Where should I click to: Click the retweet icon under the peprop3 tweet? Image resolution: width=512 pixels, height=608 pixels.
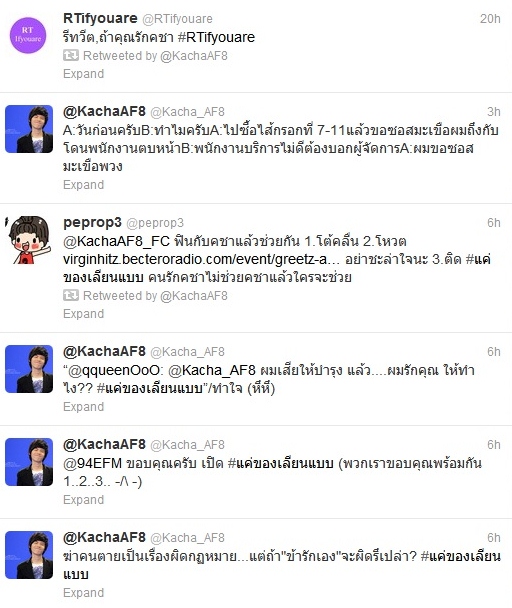[x=71, y=295]
